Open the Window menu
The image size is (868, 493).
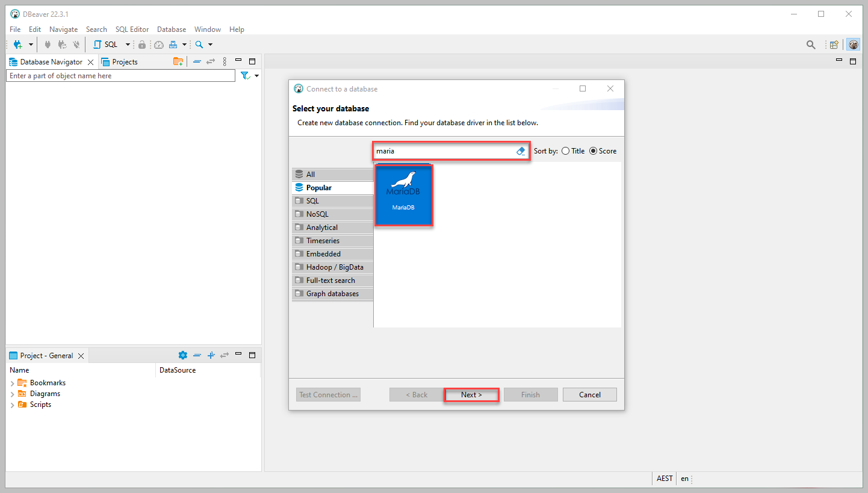[x=208, y=29]
